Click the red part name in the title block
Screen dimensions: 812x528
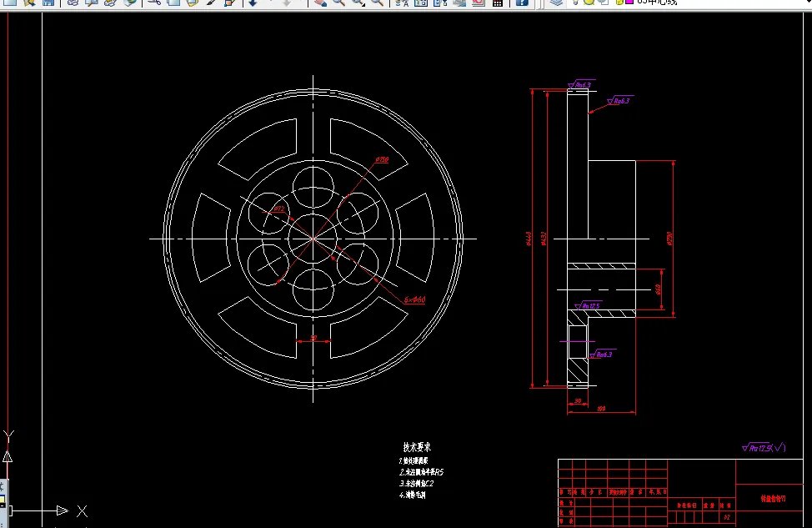(x=773, y=499)
